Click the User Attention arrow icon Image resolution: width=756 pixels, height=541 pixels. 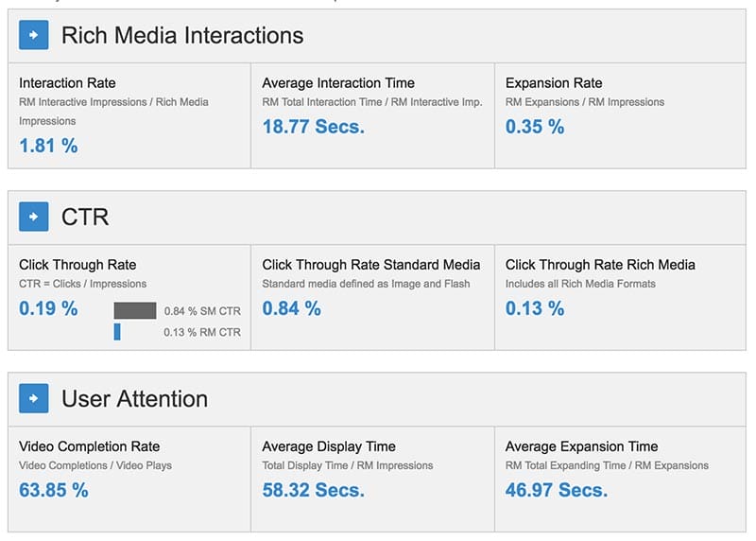[x=34, y=399]
